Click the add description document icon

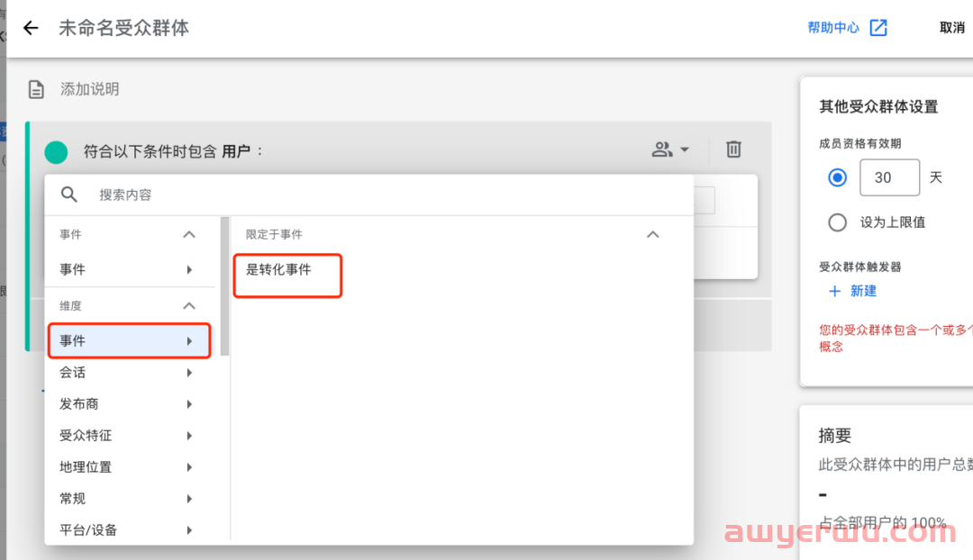36,89
